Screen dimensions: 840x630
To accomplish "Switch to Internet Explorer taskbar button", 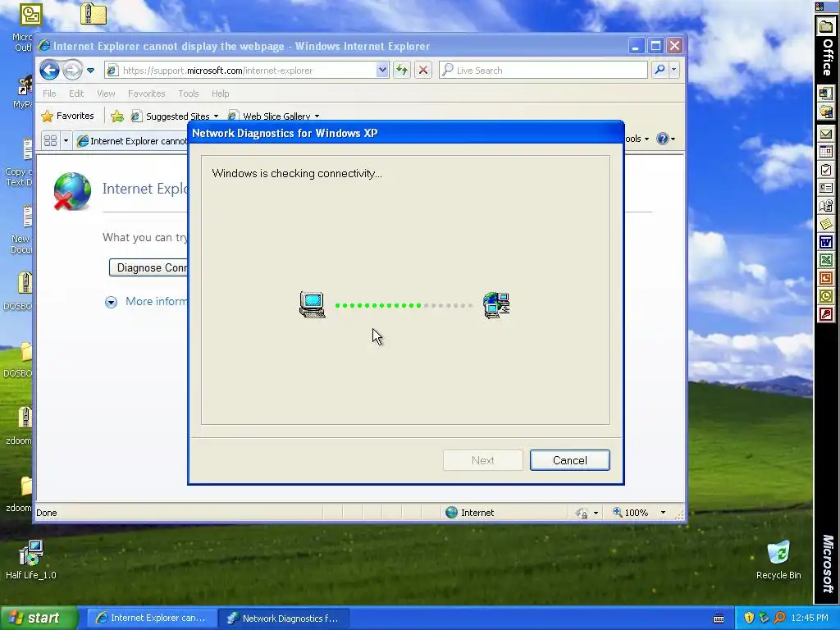I will pyautogui.click(x=152, y=618).
